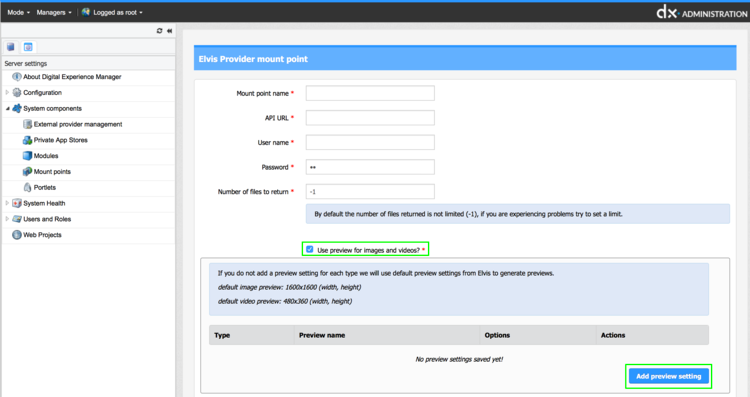Click the Server settings heading
750x397 pixels.
pos(26,63)
